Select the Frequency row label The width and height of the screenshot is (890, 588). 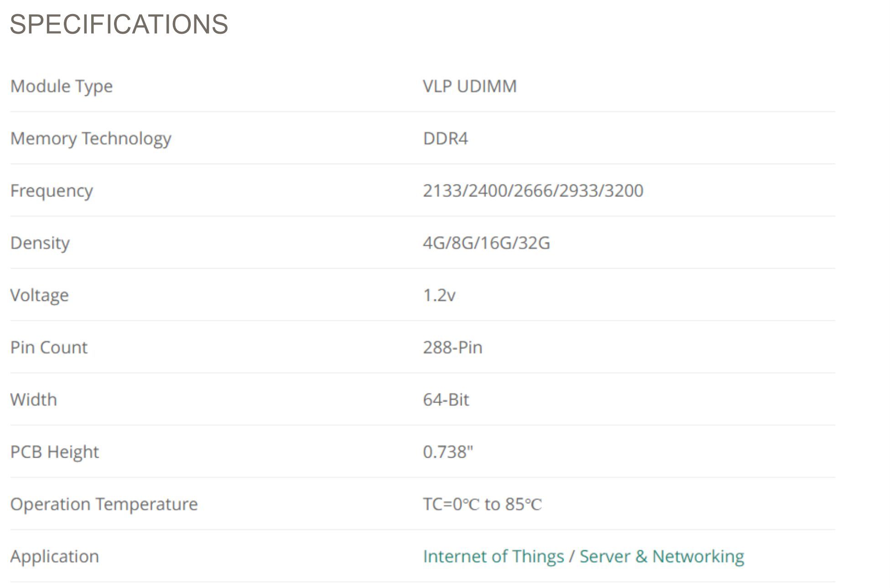point(52,191)
